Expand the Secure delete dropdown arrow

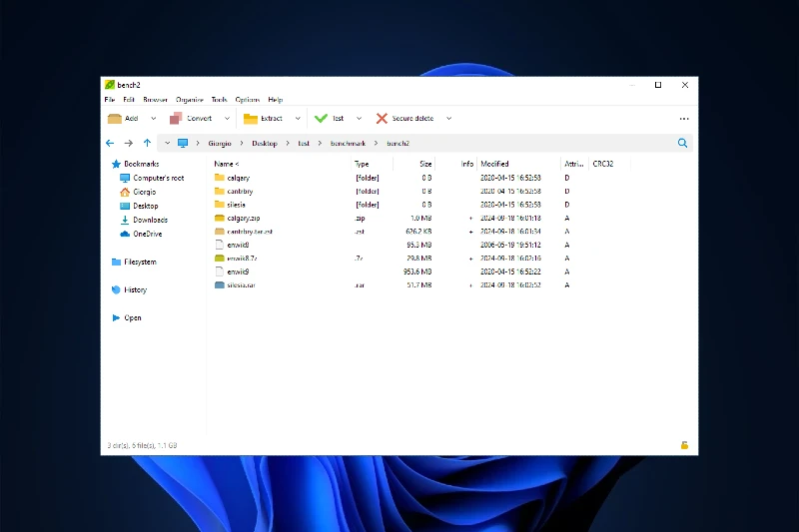point(448,119)
